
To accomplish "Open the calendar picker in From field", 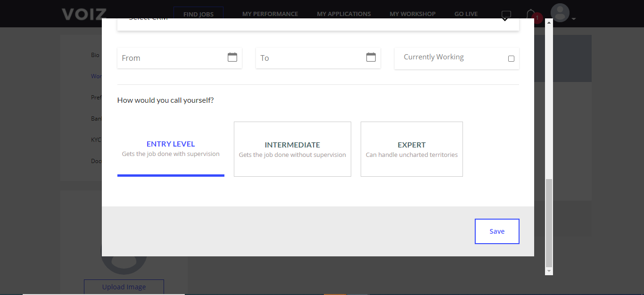I will (232, 57).
